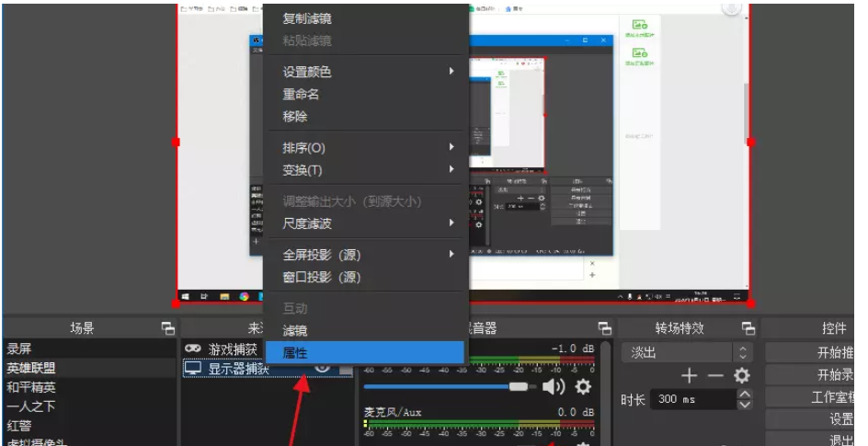The height and width of the screenshot is (446, 868).
Task: Expand the 全屏投影 (源) submenu
Action: coord(451,254)
